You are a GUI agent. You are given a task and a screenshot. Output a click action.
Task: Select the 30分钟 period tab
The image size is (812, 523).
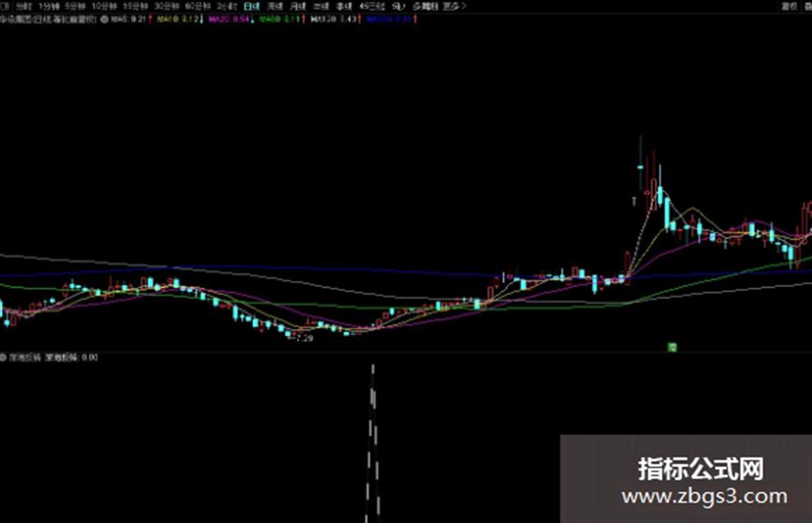(166, 6)
